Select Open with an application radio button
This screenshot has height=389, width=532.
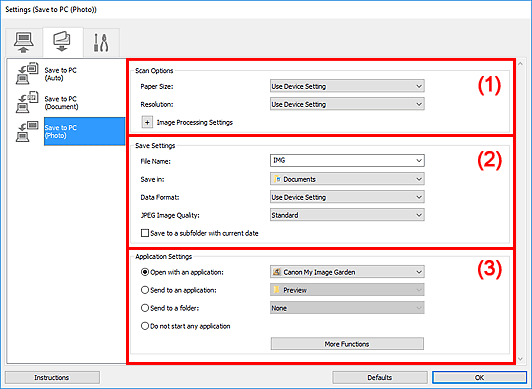click(145, 272)
